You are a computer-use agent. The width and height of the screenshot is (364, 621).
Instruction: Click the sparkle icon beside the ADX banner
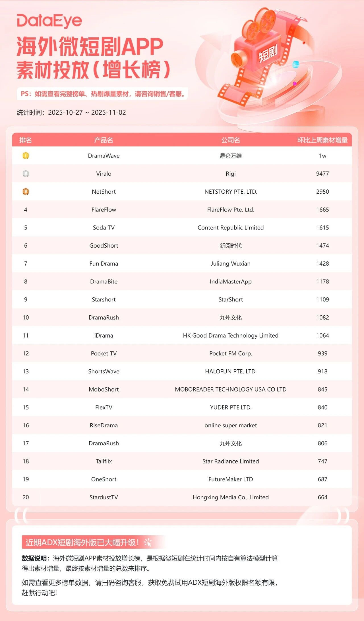[148, 543]
